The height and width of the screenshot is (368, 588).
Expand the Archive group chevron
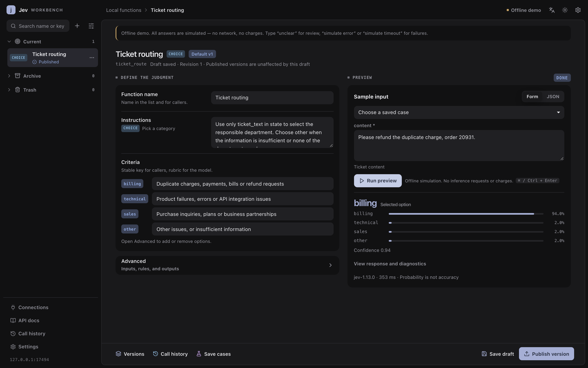[x=9, y=76]
